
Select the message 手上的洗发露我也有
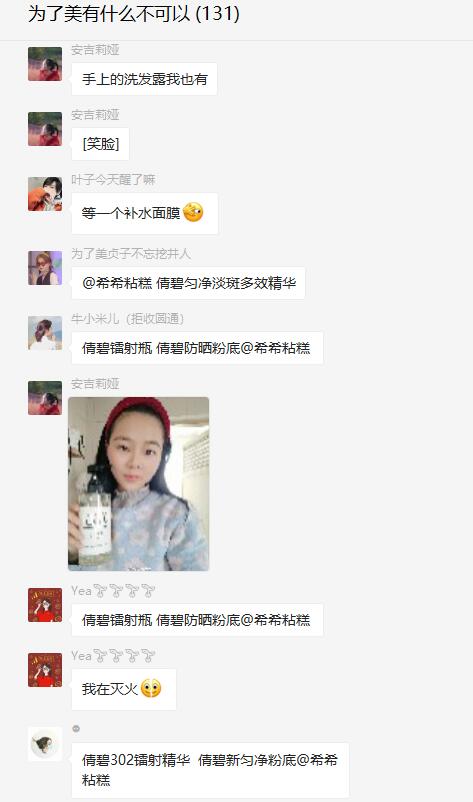pyautogui.click(x=144, y=79)
